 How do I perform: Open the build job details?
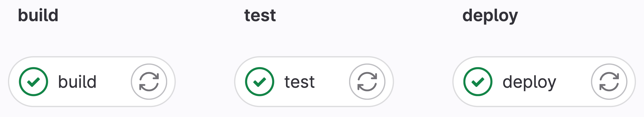(77, 82)
